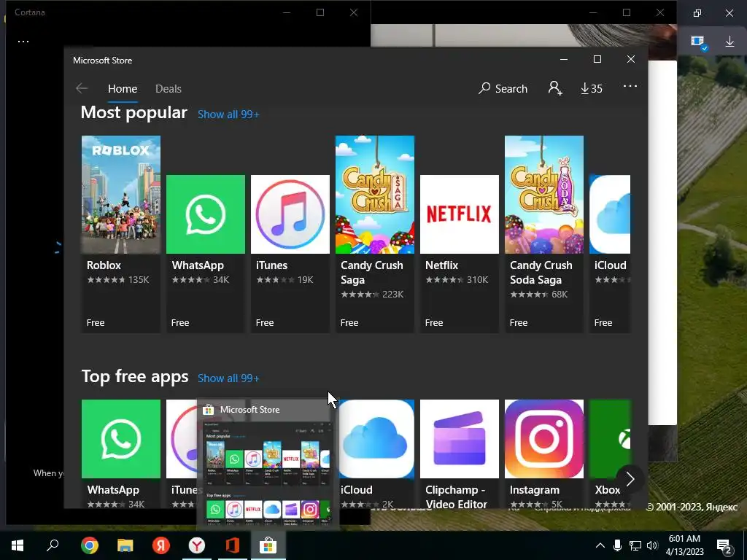The width and height of the screenshot is (747, 560).
Task: Switch to the Deals tab
Action: (x=169, y=88)
